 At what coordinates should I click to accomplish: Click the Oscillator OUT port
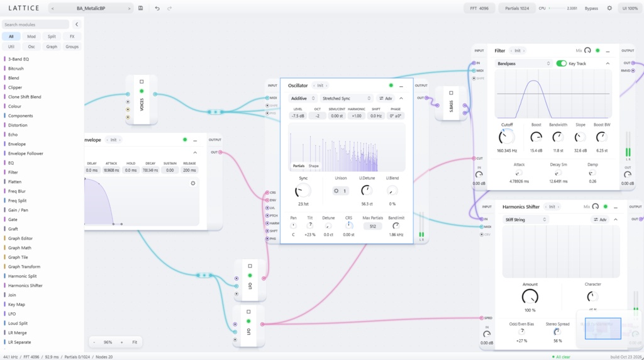(427, 98)
